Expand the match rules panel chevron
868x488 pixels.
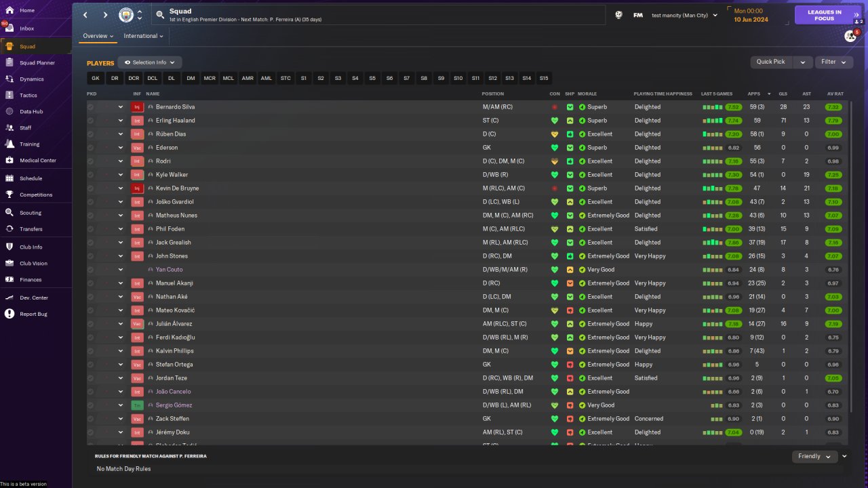845,456
